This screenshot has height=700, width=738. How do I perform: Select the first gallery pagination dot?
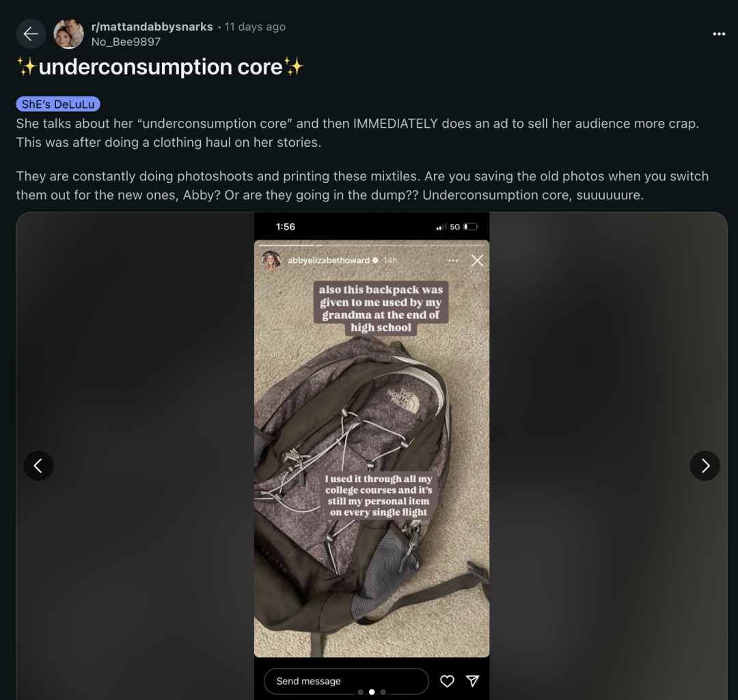point(361,692)
